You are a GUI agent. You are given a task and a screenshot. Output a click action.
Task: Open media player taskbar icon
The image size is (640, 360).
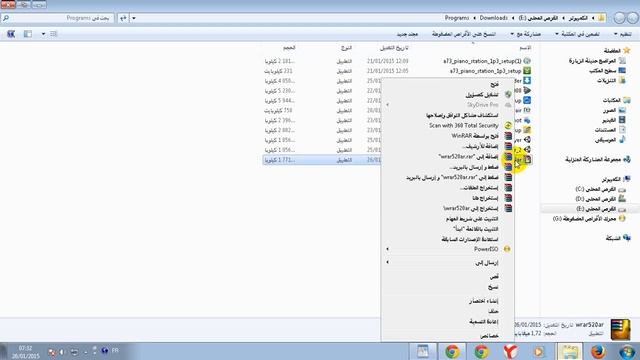coord(539,351)
